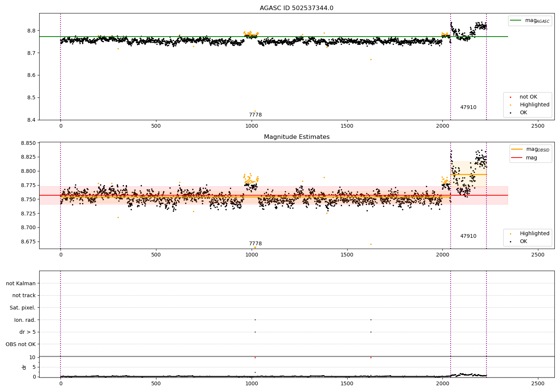Click the 'dr > 5' row label
The image size is (560, 392).
pos(28,332)
